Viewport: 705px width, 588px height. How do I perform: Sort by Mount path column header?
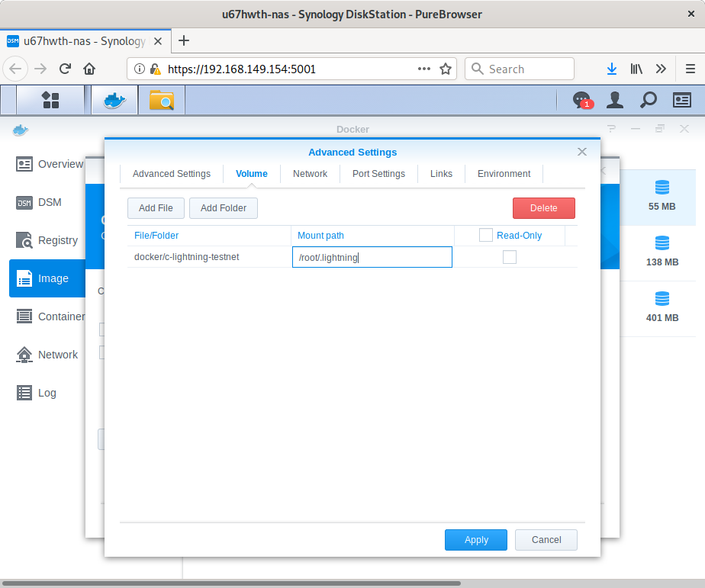point(372,236)
